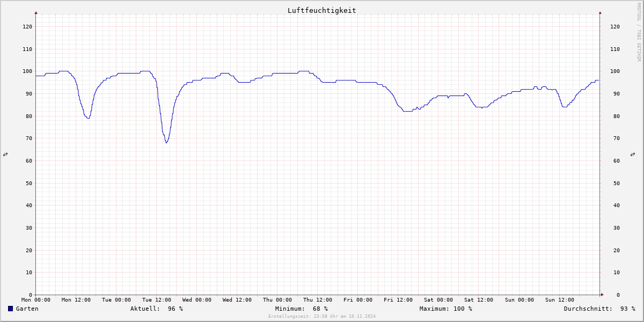
Task: Click the Luftfeuchtigkeit chart title
Action: click(321, 10)
